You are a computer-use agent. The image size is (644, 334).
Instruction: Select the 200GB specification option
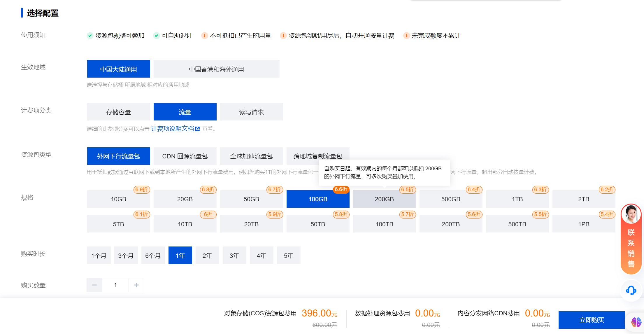click(x=384, y=199)
